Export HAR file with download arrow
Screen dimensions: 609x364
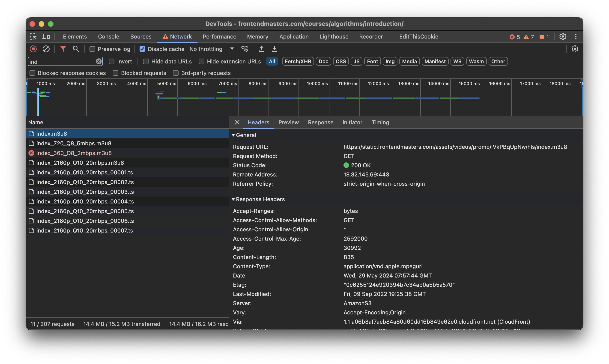pyautogui.click(x=275, y=49)
